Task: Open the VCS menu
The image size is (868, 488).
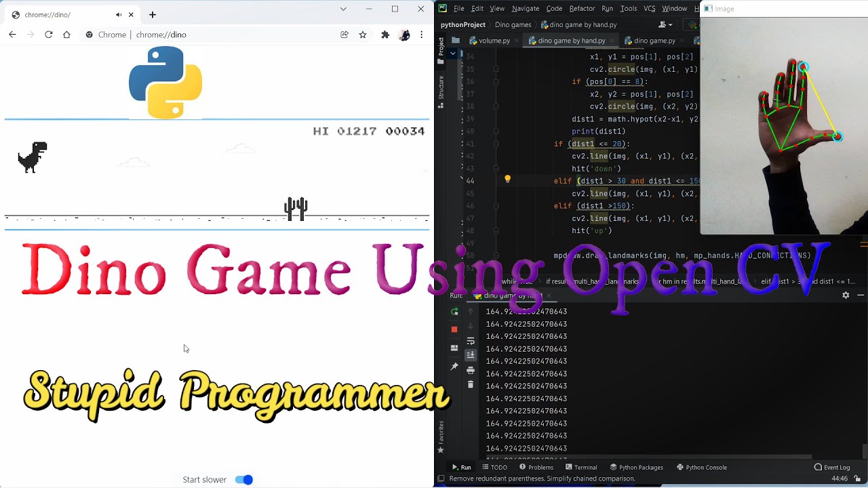Action: [649, 9]
